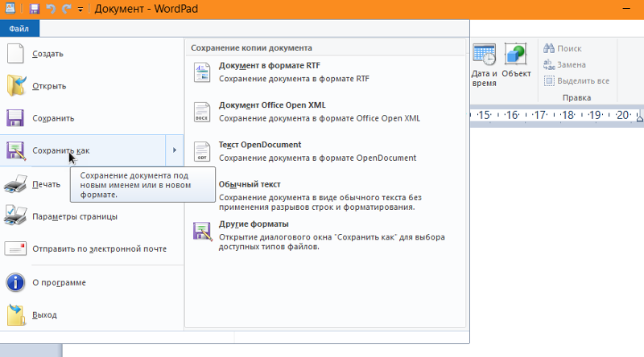Click the Undo arrow in quick access toolbar
Screen dimensions: 644x357
click(x=51, y=9)
